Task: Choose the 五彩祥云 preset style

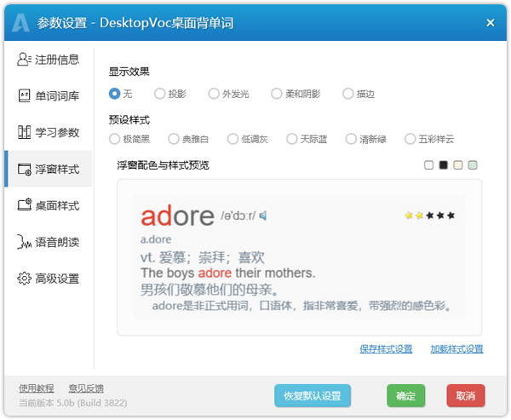Action: 429,139
